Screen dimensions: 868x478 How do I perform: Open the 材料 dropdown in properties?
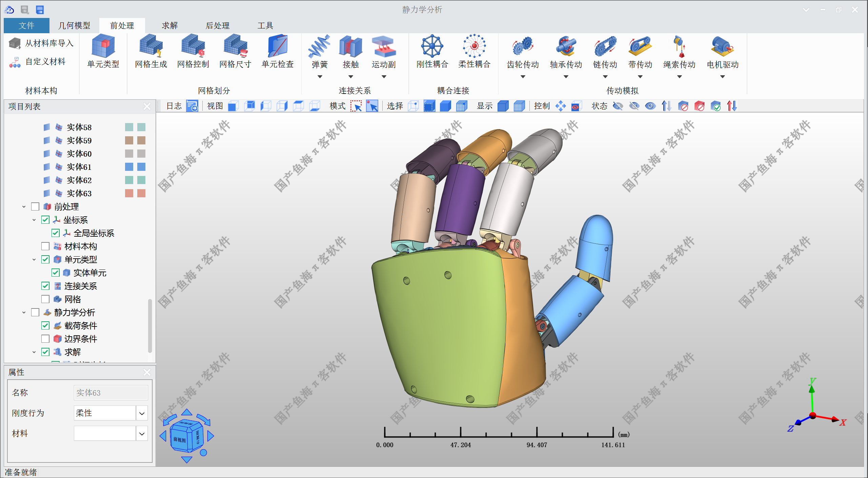[142, 433]
